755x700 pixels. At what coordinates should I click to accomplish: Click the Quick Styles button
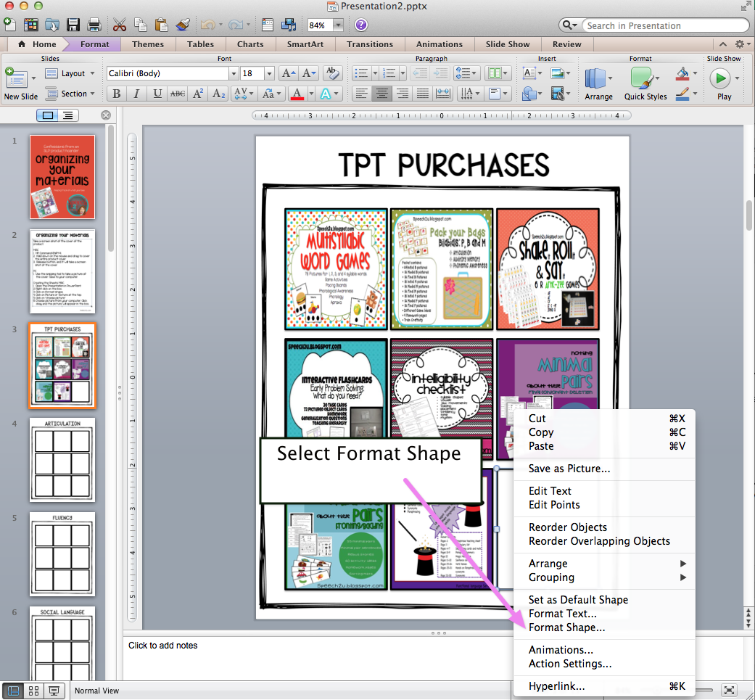[645, 83]
